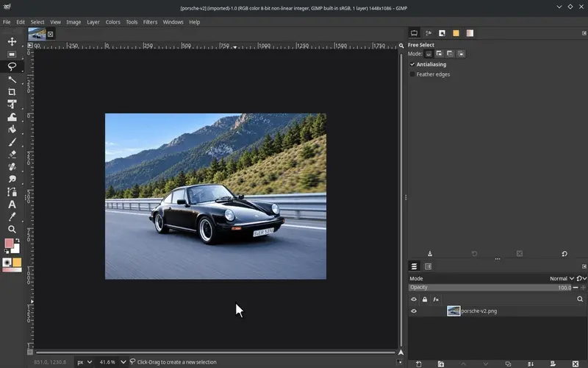Select the Warp Transform tool
The height and width of the screenshot is (368, 588).
coord(12,117)
